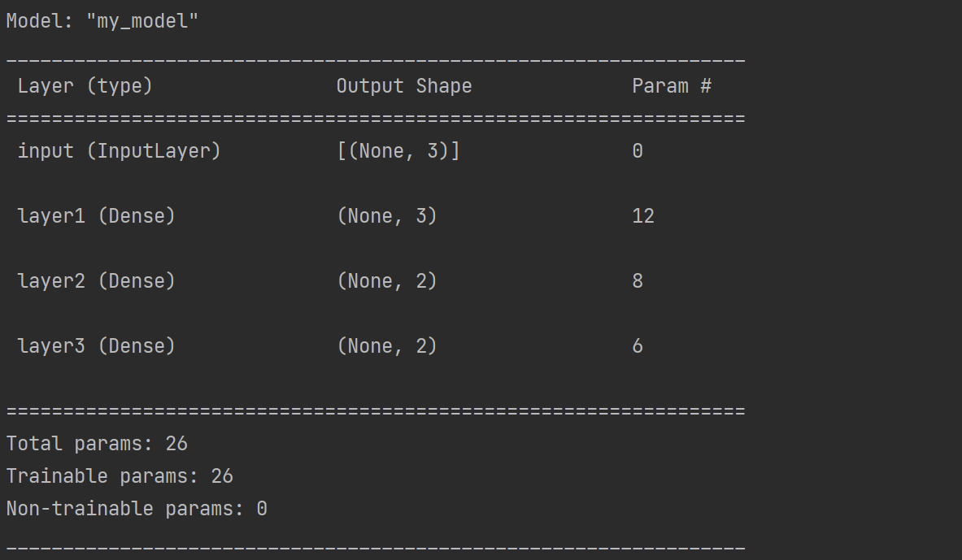Click the quoted "my_model" name
Image resolution: width=962 pixels, height=560 pixels.
point(142,21)
